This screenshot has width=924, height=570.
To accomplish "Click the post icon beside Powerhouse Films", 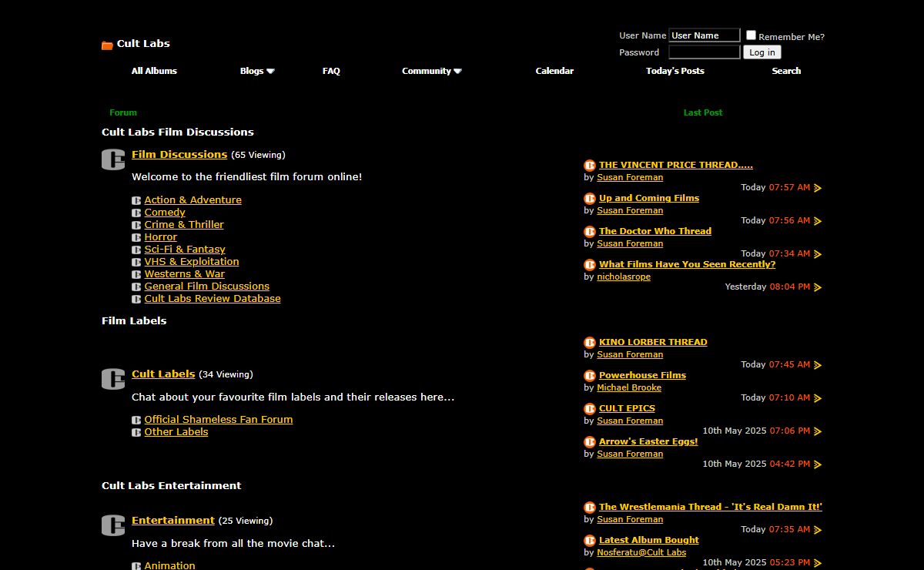I will (590, 375).
